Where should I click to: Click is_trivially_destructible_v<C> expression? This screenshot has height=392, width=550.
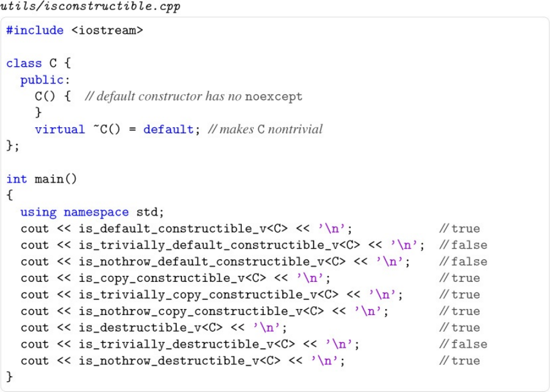pos(187,344)
